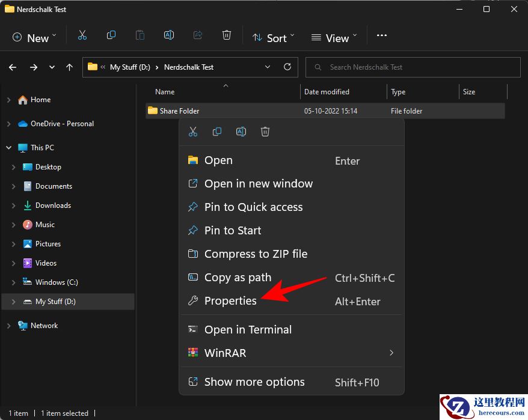Click the Cut scissors icon in context menu
The height and width of the screenshot is (420, 528).
click(x=193, y=132)
